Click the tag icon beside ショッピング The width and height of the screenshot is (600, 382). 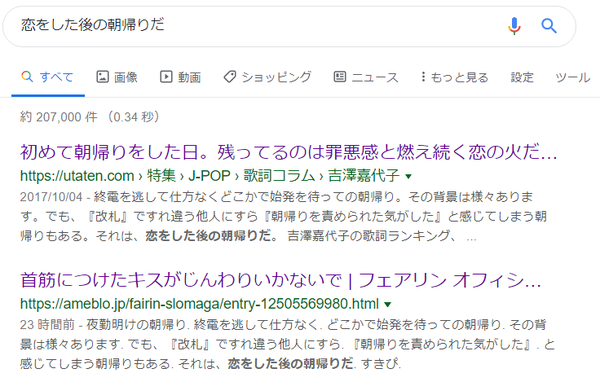pos(230,77)
